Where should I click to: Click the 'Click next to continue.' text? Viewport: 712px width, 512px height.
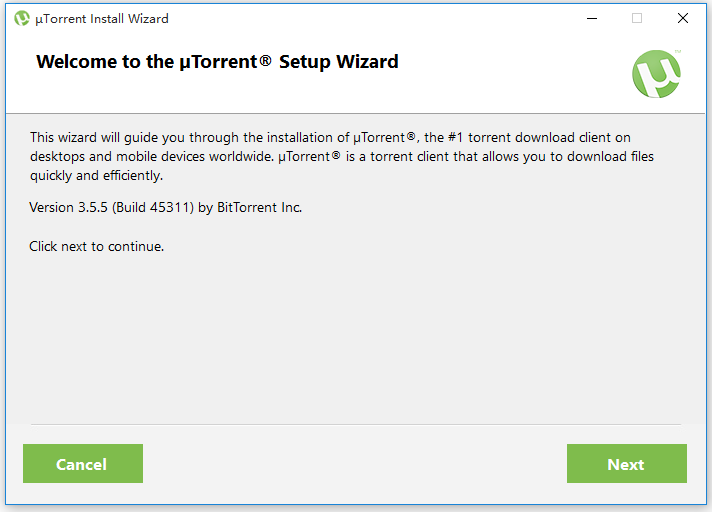click(96, 246)
